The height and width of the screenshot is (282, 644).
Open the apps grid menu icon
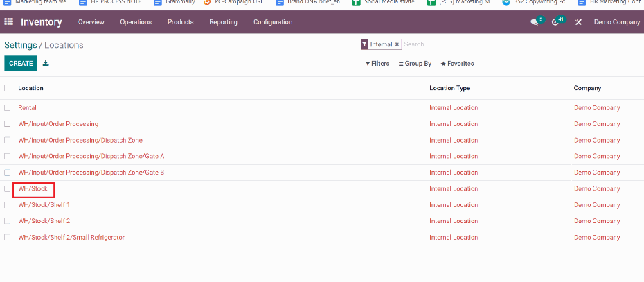[x=8, y=21]
